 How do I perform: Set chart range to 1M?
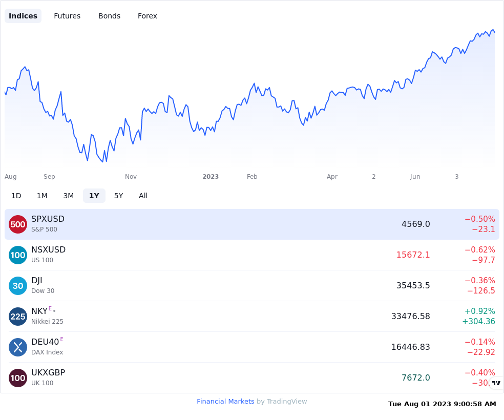click(x=42, y=196)
